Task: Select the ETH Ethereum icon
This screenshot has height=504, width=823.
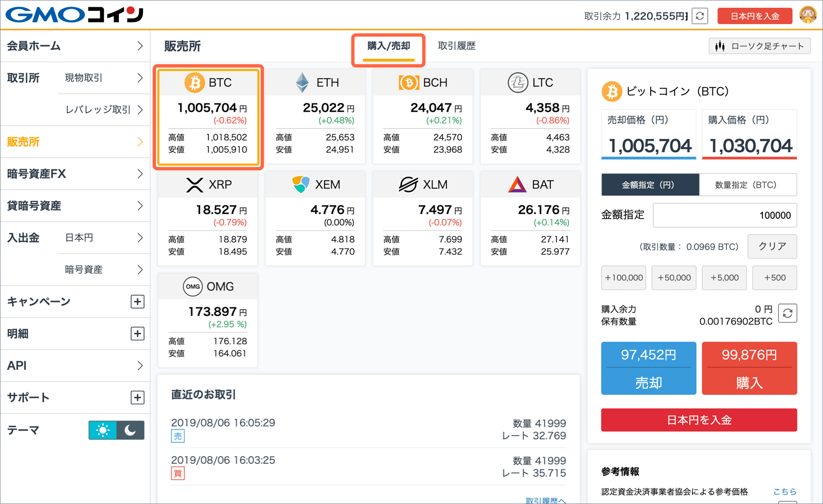Action: [x=302, y=82]
